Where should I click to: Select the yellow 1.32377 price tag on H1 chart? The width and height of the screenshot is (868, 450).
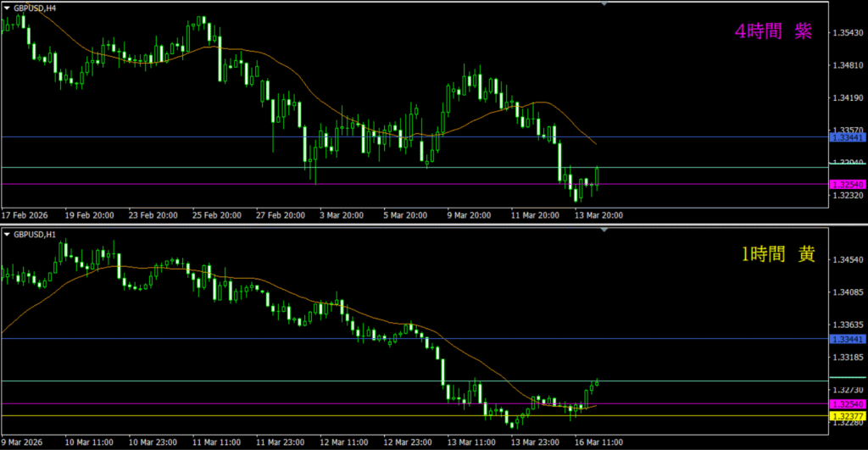(848, 416)
